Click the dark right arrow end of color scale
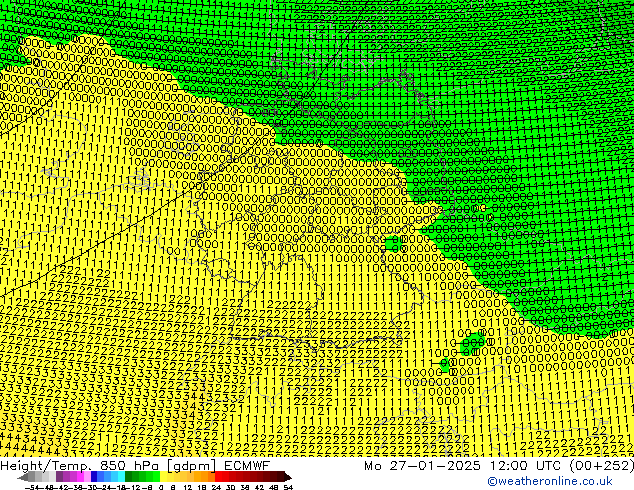 click(288, 477)
